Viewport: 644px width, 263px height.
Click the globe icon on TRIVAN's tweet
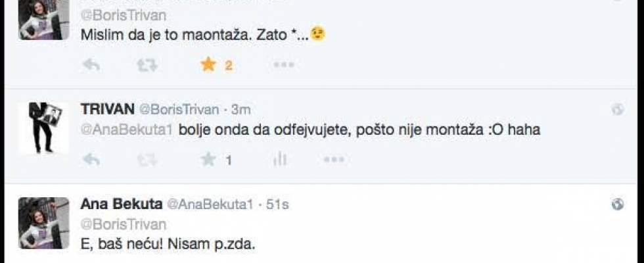tap(618, 110)
